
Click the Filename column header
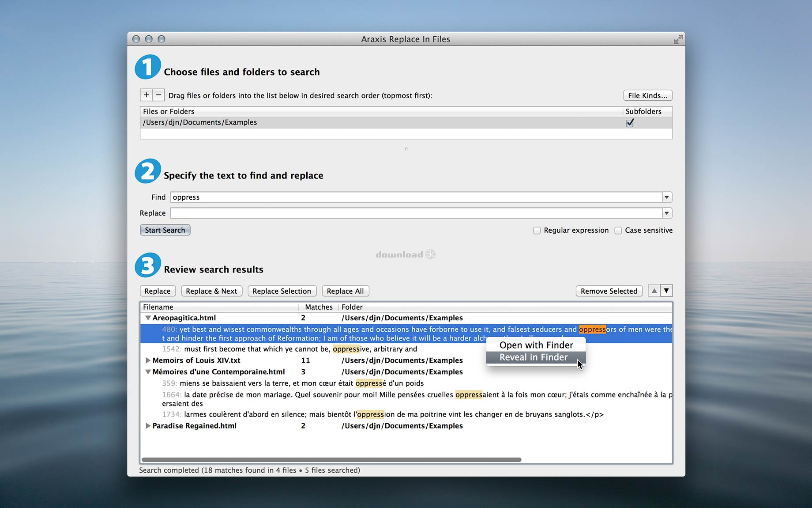point(220,307)
